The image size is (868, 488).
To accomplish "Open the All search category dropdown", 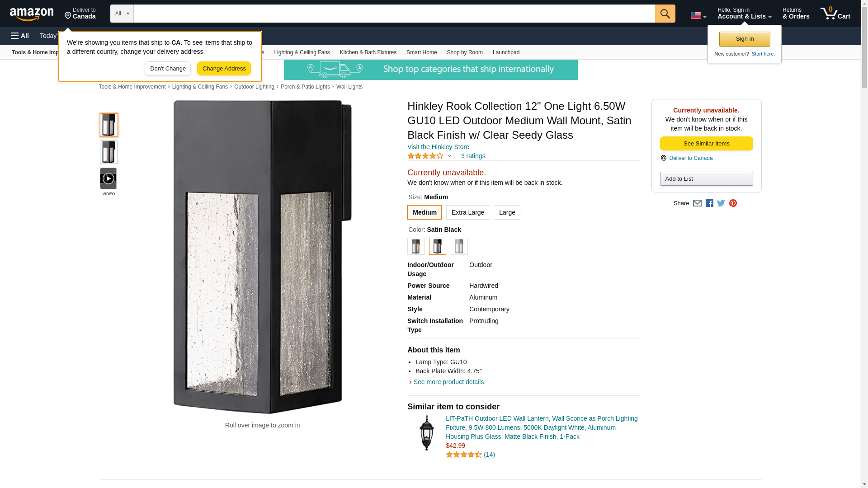I will (122, 14).
